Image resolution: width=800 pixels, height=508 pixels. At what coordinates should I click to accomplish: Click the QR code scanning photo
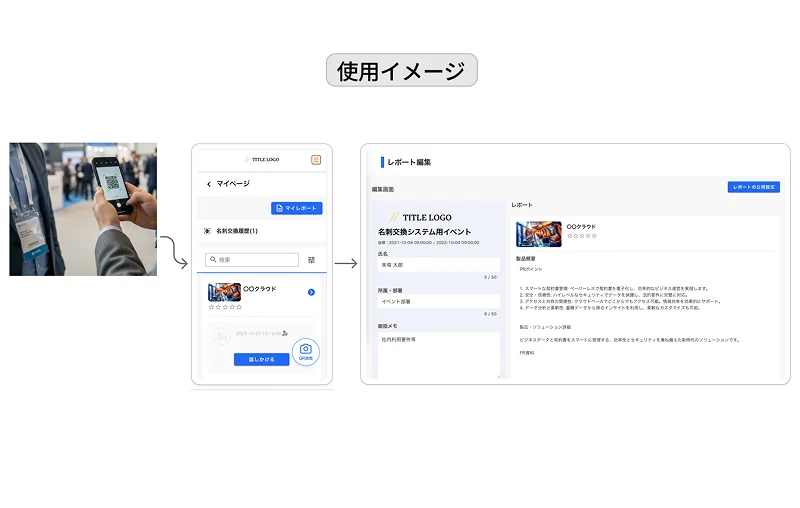tap(83, 209)
